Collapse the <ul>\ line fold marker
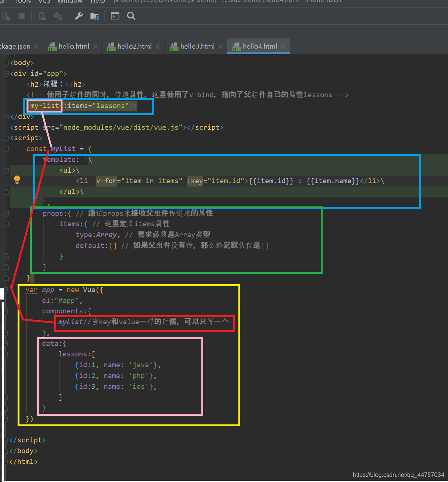This screenshot has width=448, height=482. pos(6,171)
